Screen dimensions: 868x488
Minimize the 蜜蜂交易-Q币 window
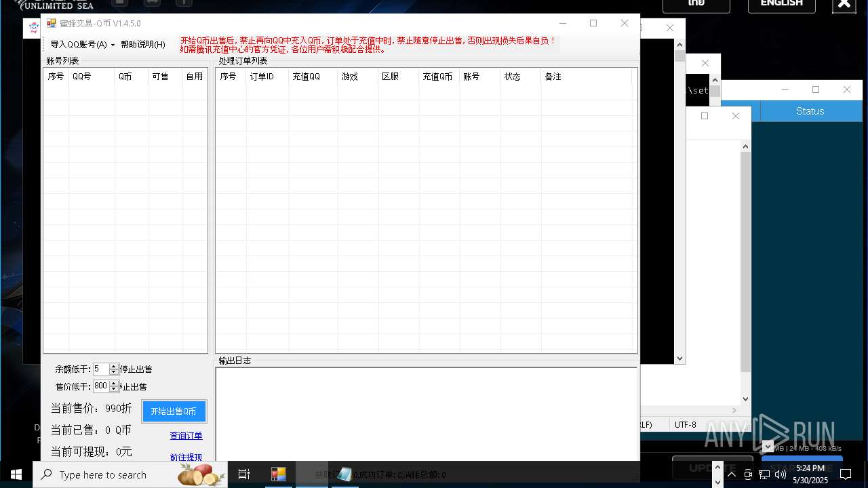(562, 23)
